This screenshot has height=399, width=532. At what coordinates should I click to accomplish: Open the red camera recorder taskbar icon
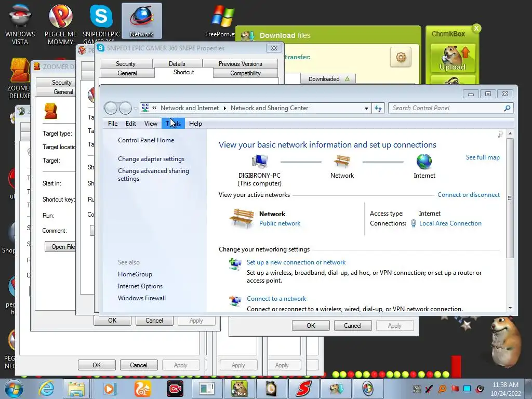pos(175,389)
